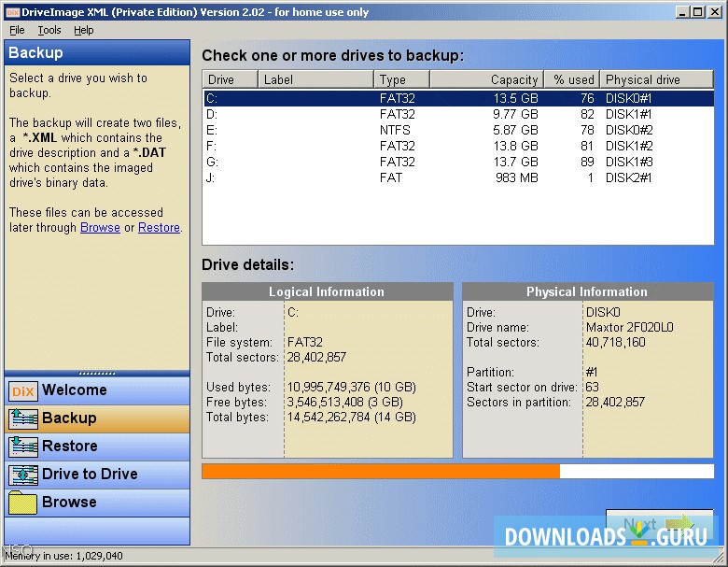The height and width of the screenshot is (567, 728).
Task: Follow the Browse link in description text
Action: [100, 227]
